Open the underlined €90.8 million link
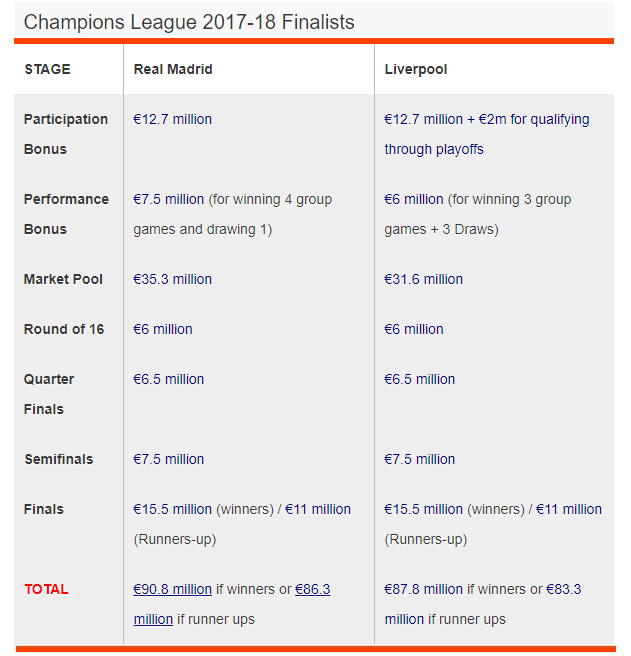Viewport: 631px width, 656px height. [x=172, y=589]
